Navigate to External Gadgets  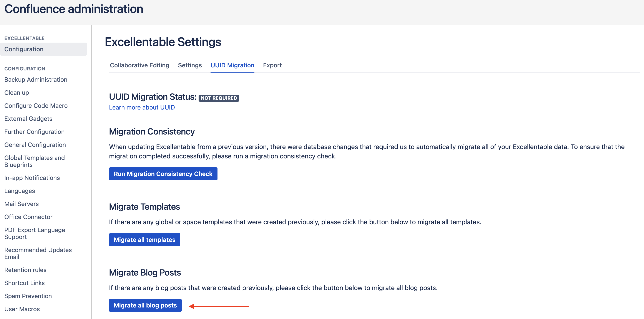pyautogui.click(x=28, y=118)
